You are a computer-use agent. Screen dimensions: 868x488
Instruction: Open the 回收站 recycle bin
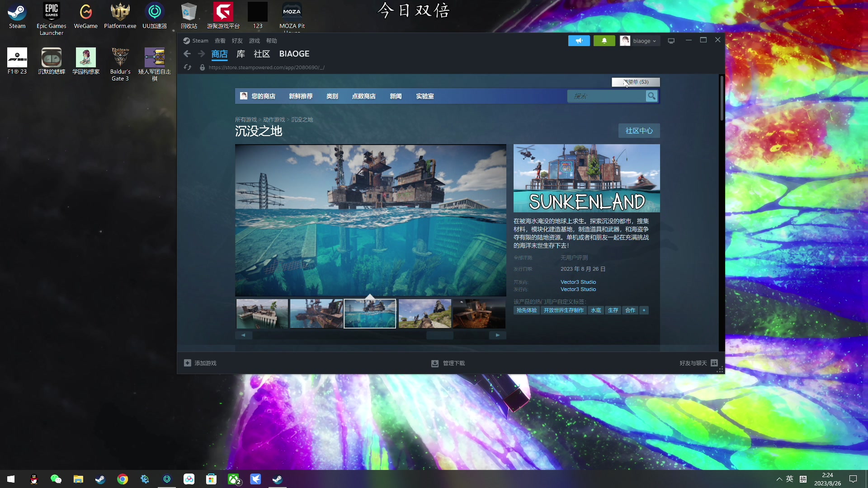[x=189, y=16]
